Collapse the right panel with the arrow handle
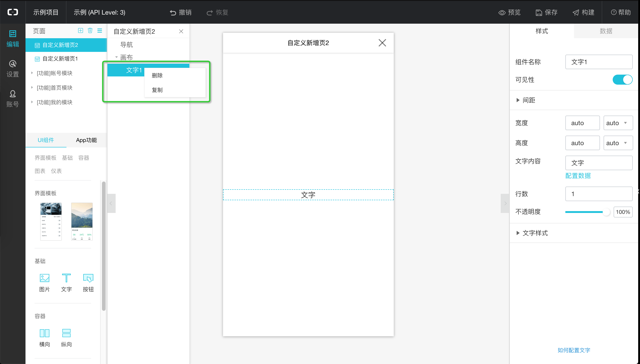This screenshot has width=640, height=364. tap(505, 203)
